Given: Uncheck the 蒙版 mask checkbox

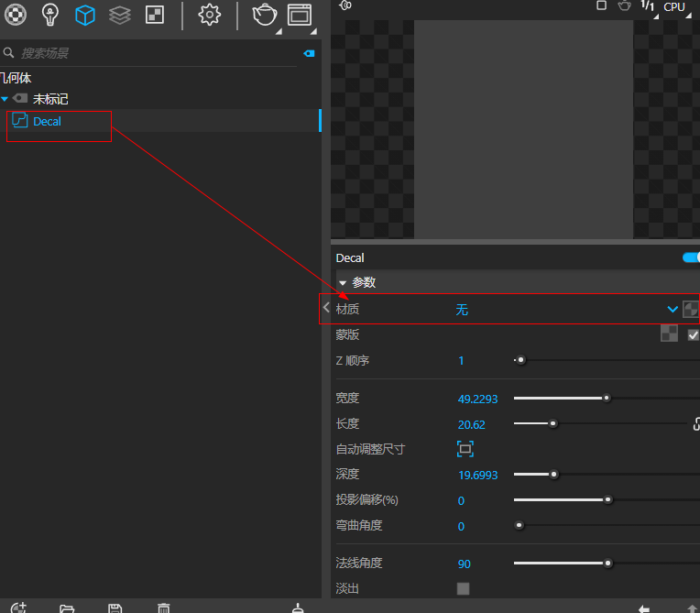Looking at the screenshot, I should 693,335.
